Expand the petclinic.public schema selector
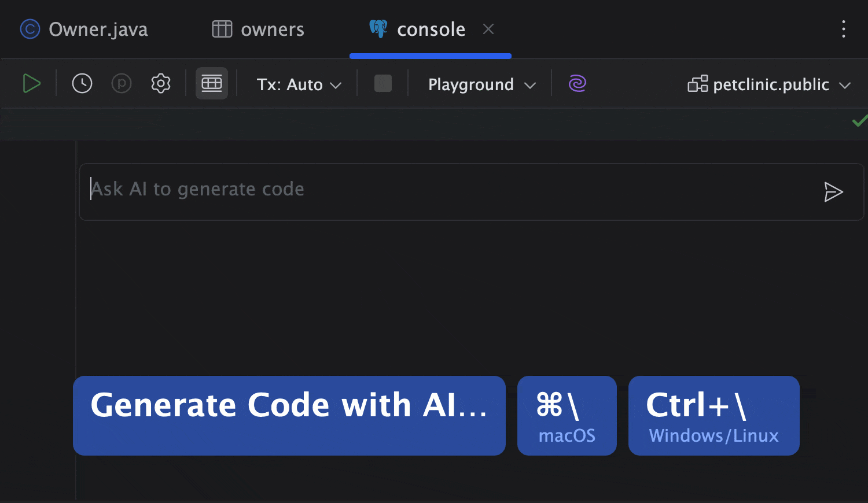 (x=770, y=84)
